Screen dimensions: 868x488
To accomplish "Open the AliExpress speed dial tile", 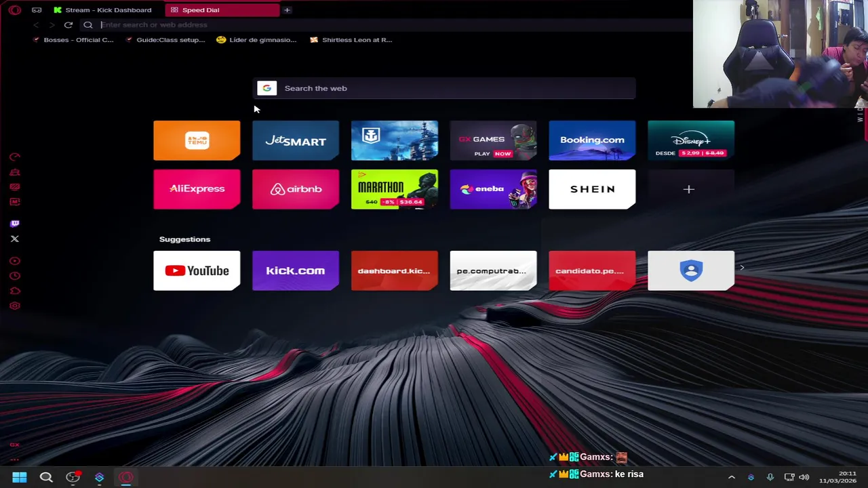I will pos(197,189).
